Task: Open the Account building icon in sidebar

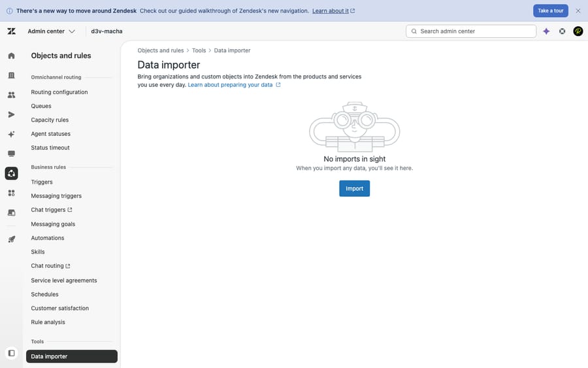Action: point(12,75)
